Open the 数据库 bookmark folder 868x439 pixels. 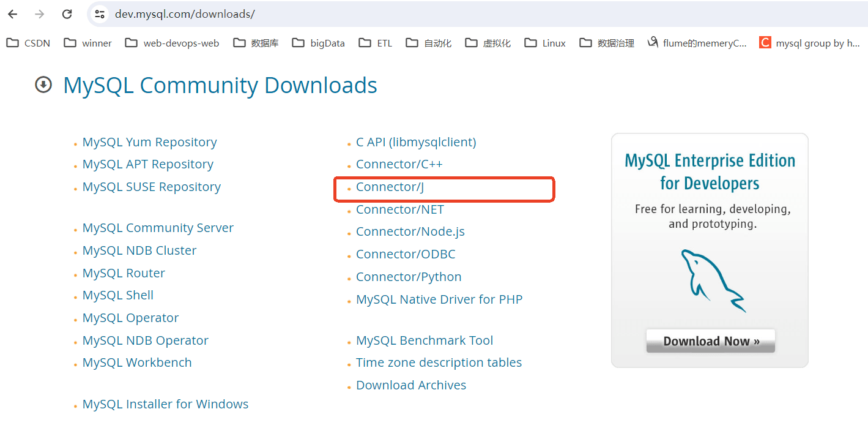[256, 43]
